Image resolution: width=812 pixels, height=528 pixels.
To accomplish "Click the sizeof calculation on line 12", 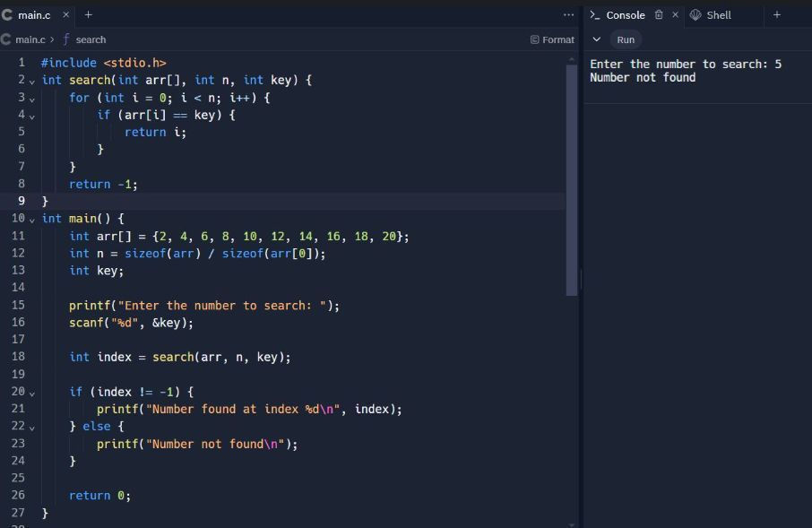I will coord(197,254).
